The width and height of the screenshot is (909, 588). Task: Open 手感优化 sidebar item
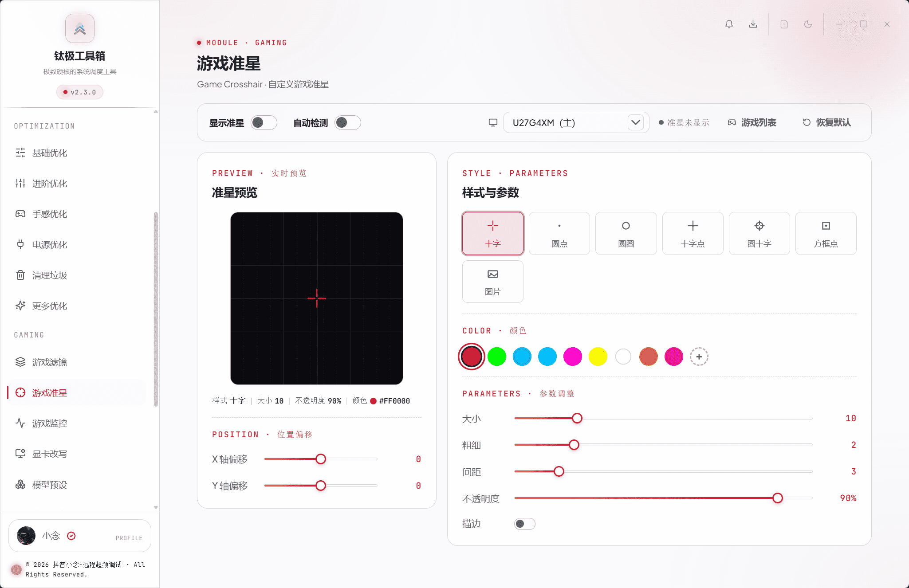click(x=76, y=214)
